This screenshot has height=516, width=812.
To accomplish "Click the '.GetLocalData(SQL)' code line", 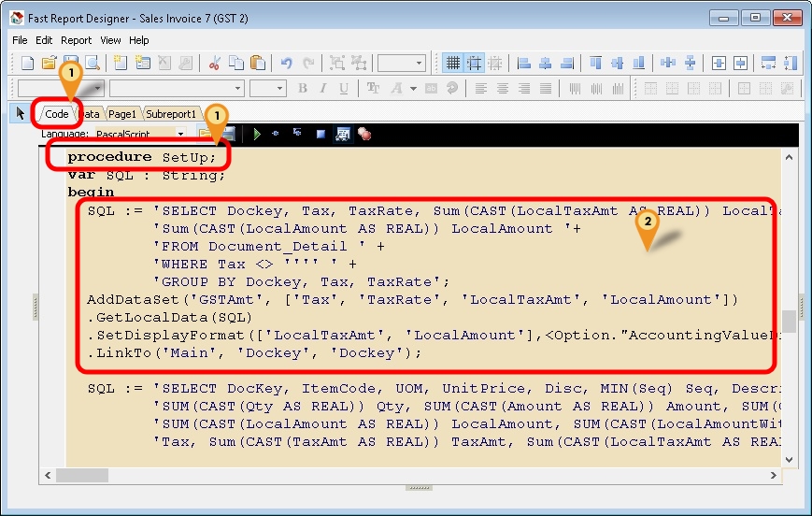I will pos(169,318).
